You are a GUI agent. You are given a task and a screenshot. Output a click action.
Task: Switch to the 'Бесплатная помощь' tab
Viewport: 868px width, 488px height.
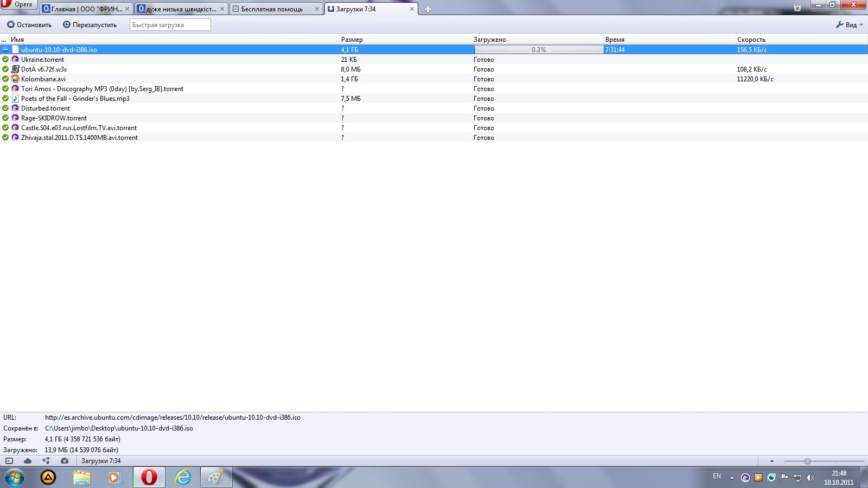click(276, 9)
